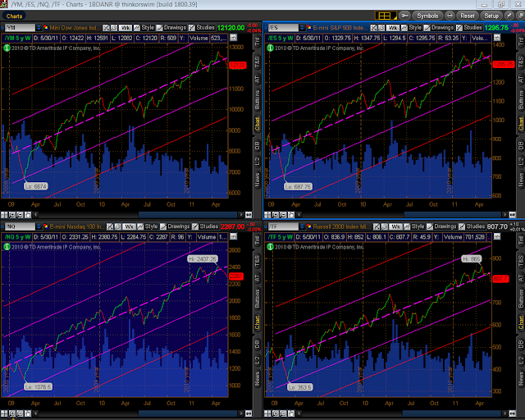Click the Hi: 865 label on /TF chart
Viewport: 525px width, 420px height.
pyautogui.click(x=472, y=259)
